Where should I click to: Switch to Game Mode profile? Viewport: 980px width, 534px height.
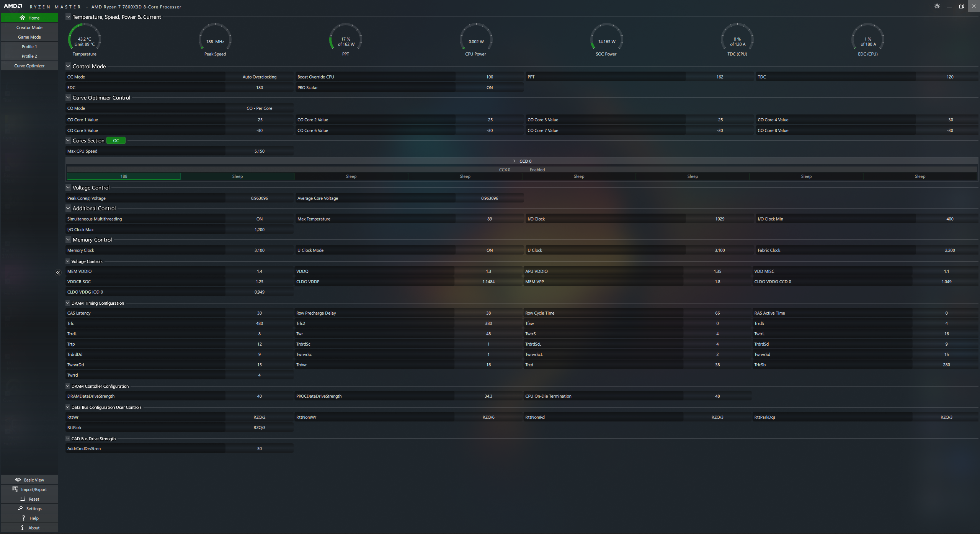click(x=29, y=37)
